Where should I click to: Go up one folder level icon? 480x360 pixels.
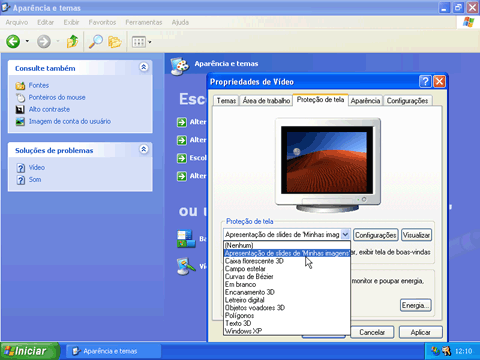pyautogui.click(x=72, y=42)
